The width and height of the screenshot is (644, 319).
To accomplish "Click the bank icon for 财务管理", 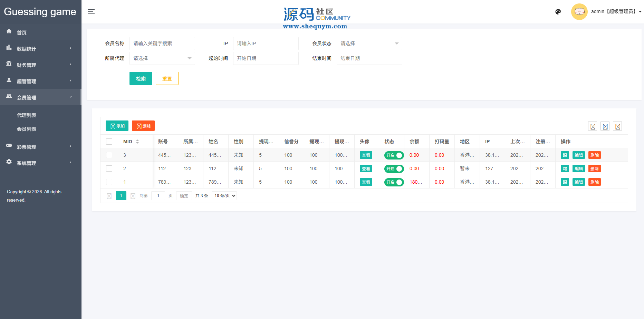I will (x=9, y=64).
